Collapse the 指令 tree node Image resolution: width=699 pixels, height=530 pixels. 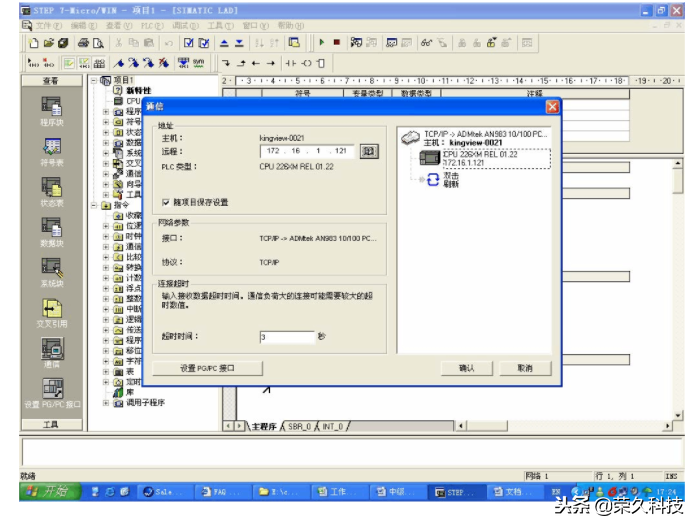[94, 205]
